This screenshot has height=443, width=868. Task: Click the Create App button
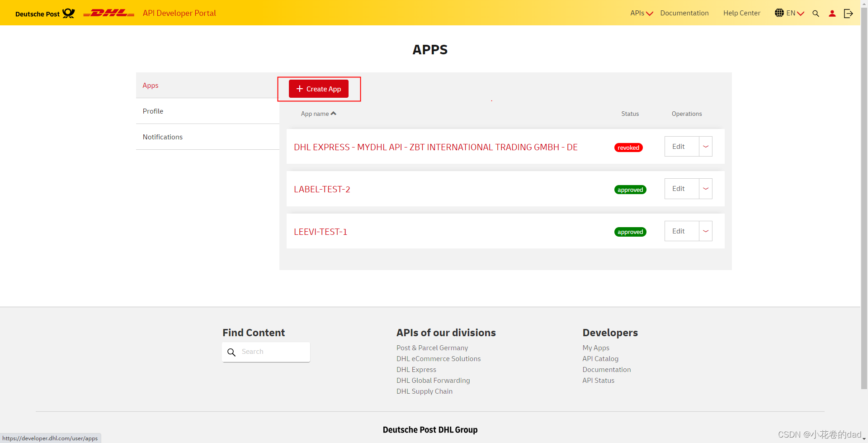(x=319, y=89)
